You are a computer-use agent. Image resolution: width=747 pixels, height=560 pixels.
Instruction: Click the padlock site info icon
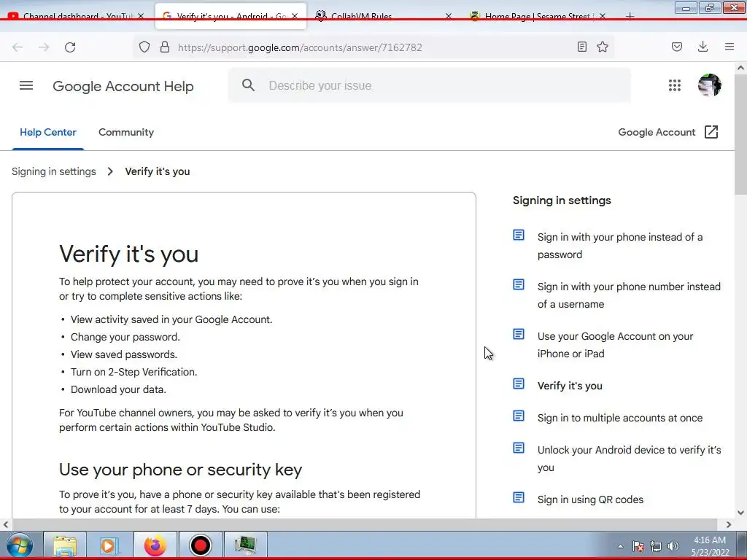[165, 47]
